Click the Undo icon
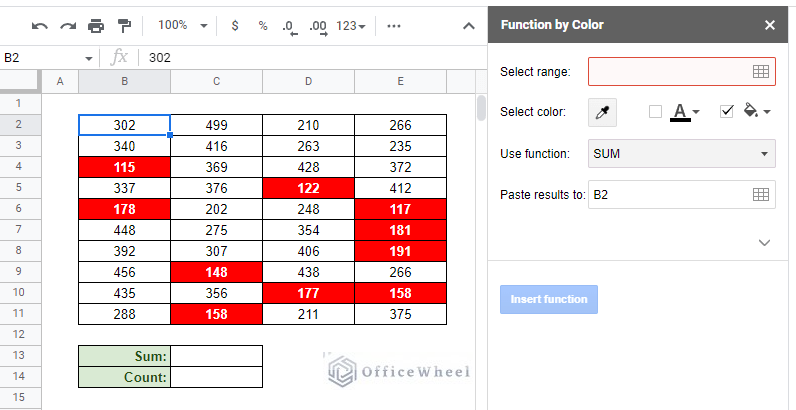 tap(40, 26)
